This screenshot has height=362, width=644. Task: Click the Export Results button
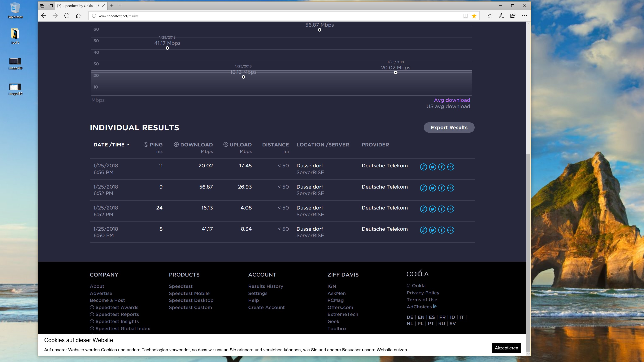(x=449, y=127)
